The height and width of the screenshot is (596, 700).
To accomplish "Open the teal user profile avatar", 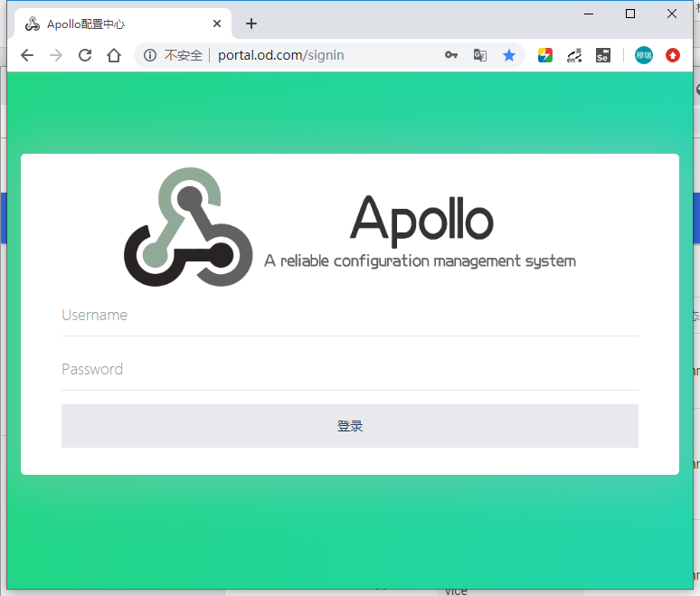I will tap(644, 55).
